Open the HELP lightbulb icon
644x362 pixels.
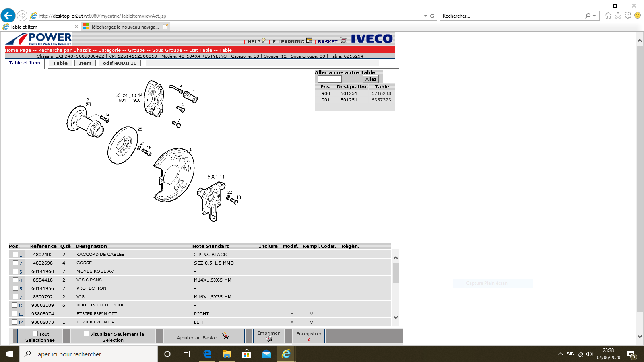[264, 41]
